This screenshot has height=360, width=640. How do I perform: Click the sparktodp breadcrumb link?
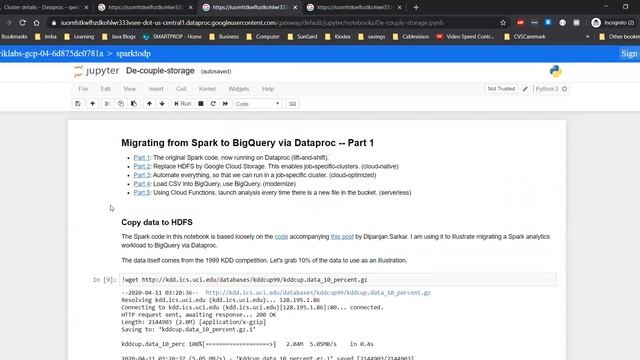(x=133, y=53)
